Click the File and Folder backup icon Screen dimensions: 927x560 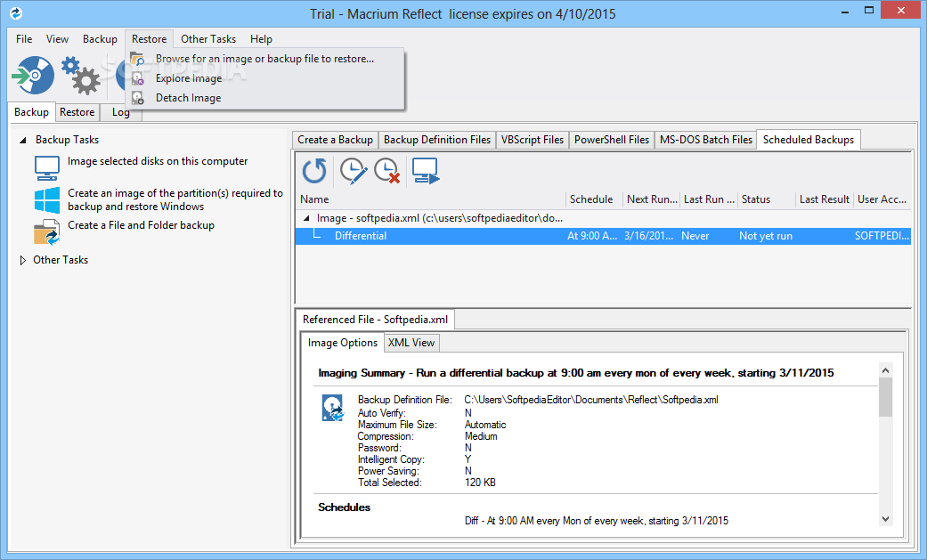coord(46,231)
